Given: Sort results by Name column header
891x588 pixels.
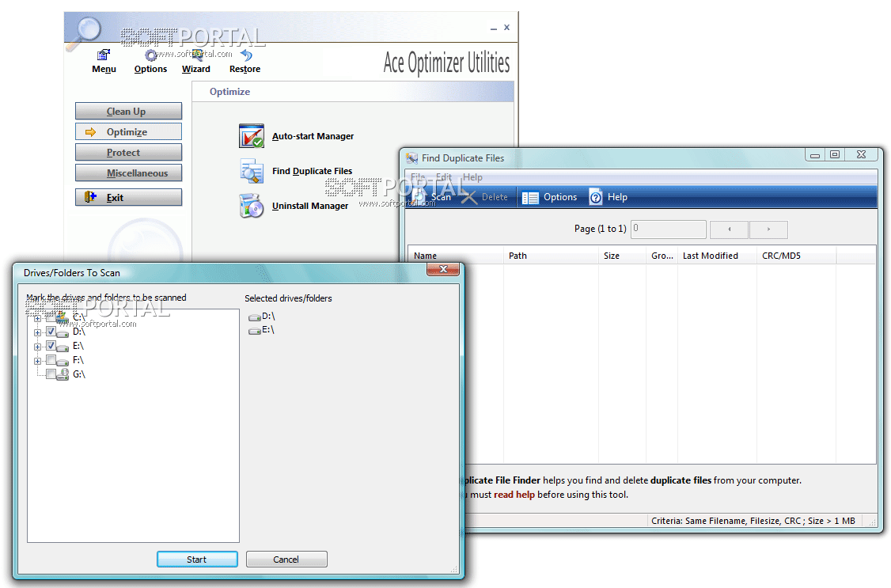Looking at the screenshot, I should pyautogui.click(x=456, y=256).
